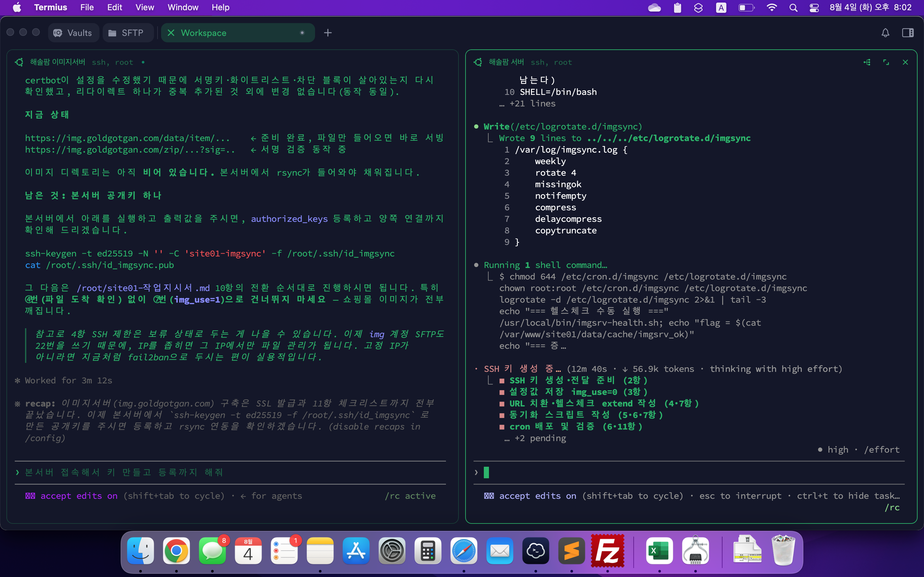This screenshot has height=577, width=924.
Task: Toggle the Korean input source indicator
Action: [x=721, y=7]
